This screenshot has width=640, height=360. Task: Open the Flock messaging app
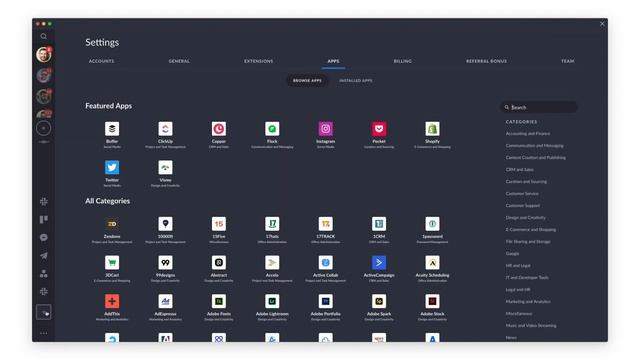coord(272,129)
